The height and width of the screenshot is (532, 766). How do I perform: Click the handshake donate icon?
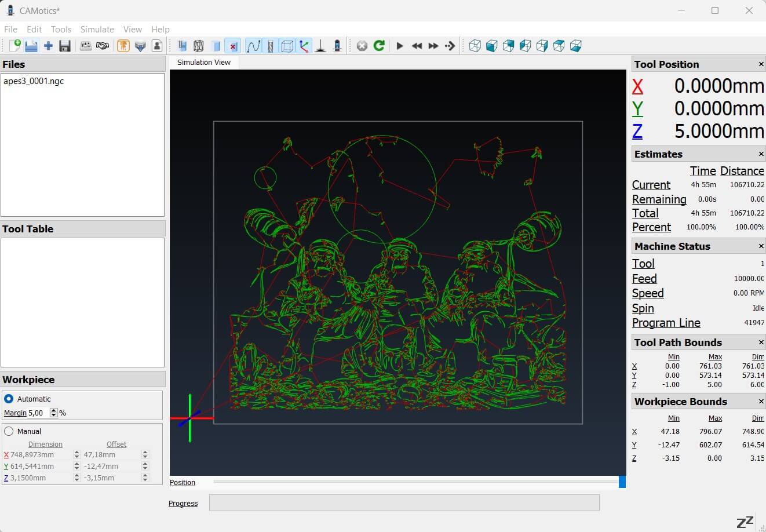103,46
